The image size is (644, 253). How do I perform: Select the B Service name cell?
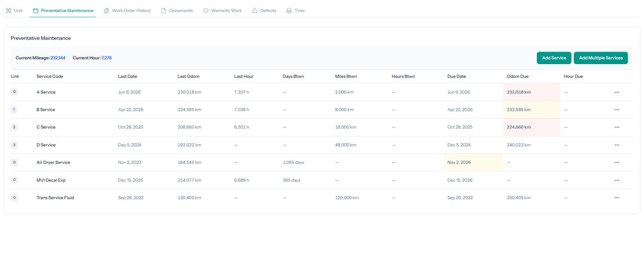click(46, 110)
